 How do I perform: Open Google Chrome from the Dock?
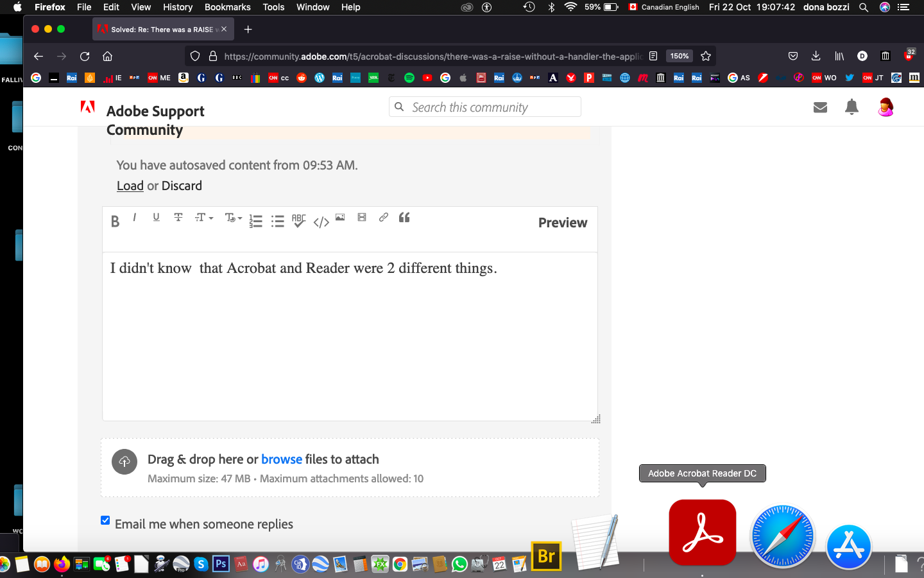(400, 565)
